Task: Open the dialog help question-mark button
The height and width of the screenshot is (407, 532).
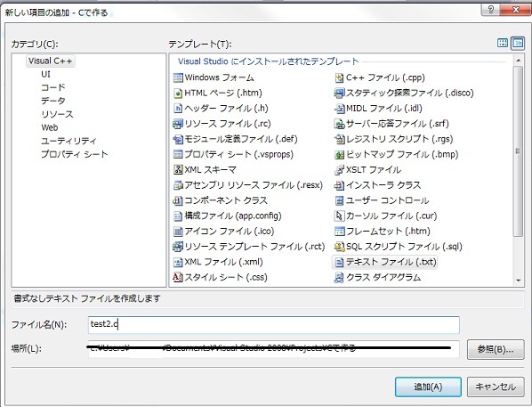Action: pos(490,10)
